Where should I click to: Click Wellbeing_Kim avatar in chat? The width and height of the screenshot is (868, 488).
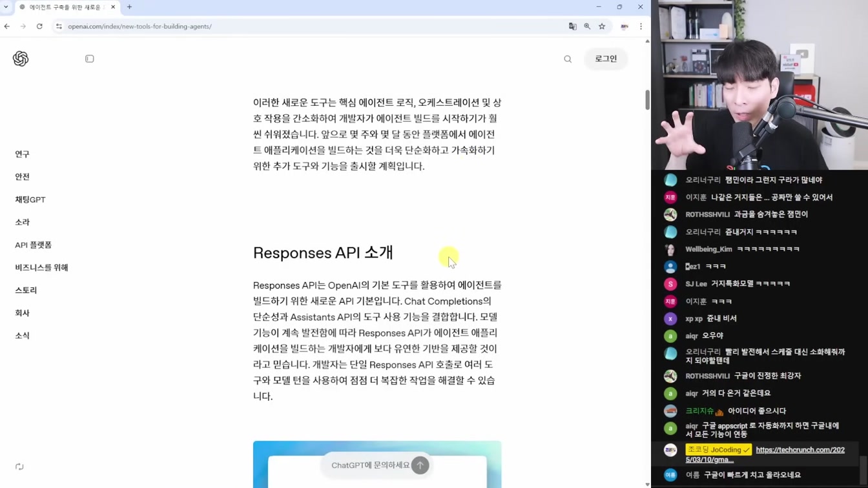pyautogui.click(x=670, y=249)
